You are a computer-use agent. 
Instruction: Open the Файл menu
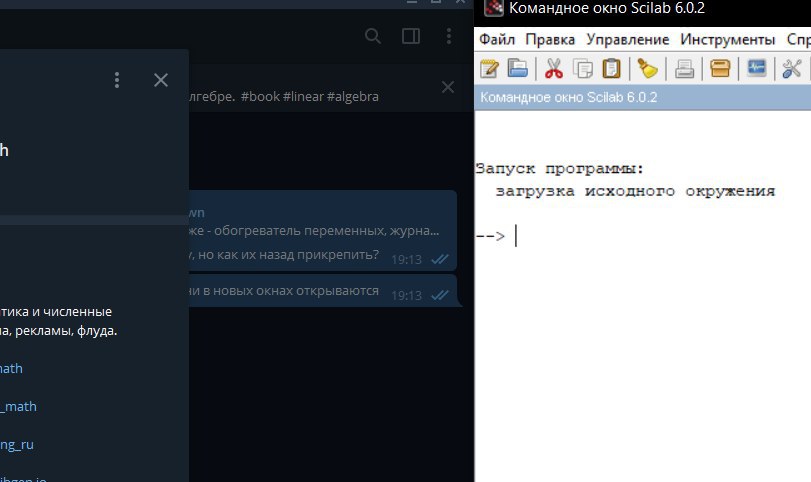coord(497,39)
